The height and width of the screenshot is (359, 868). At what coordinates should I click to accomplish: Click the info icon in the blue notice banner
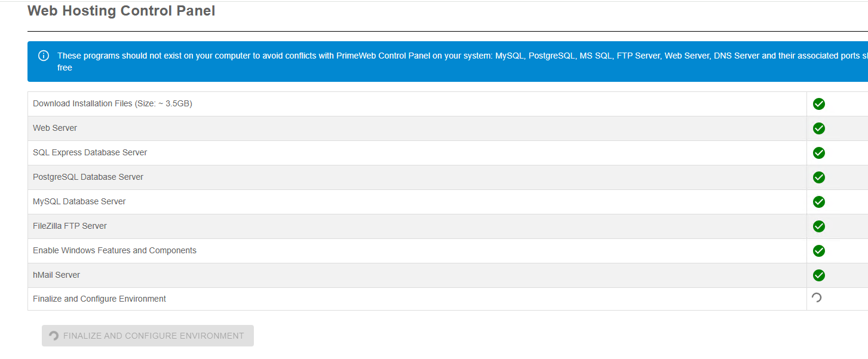pyautogui.click(x=43, y=55)
